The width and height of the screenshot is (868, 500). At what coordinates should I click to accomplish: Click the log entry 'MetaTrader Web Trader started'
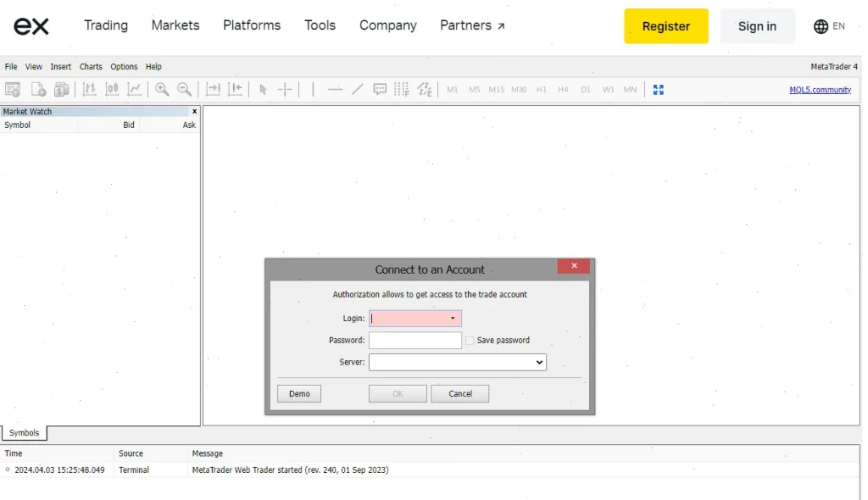pos(290,470)
